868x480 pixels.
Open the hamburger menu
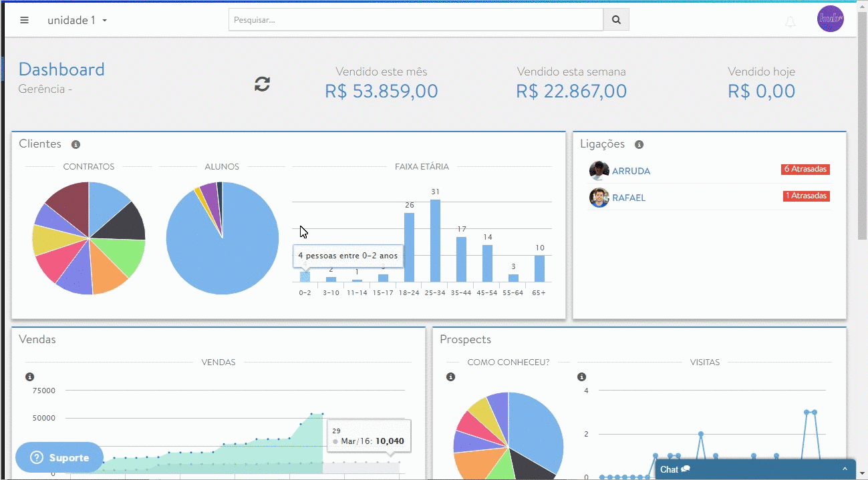25,20
